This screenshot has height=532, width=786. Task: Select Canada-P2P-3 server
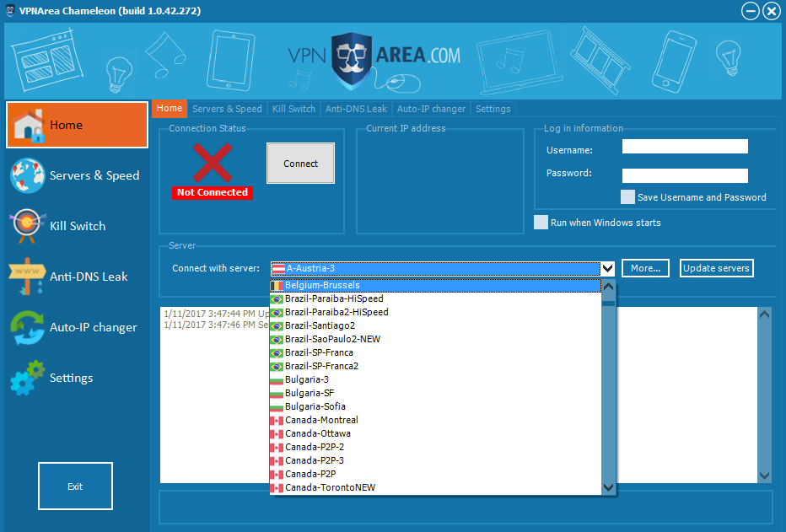(x=435, y=461)
